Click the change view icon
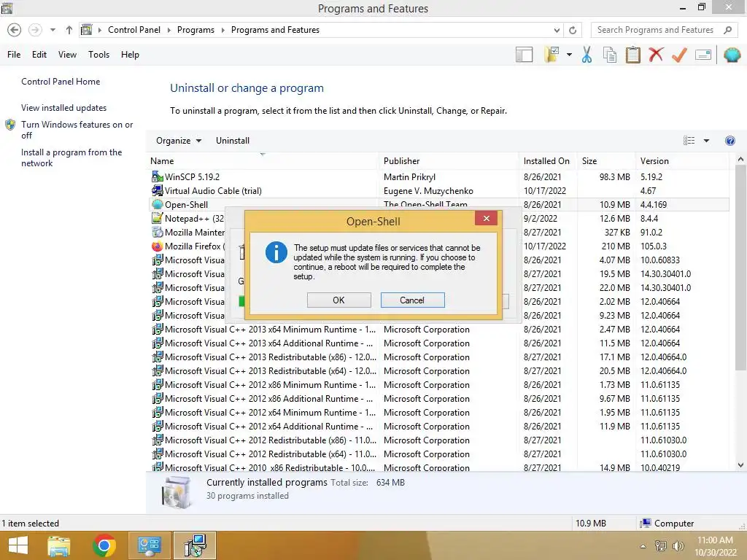The height and width of the screenshot is (560, 747). tap(689, 141)
